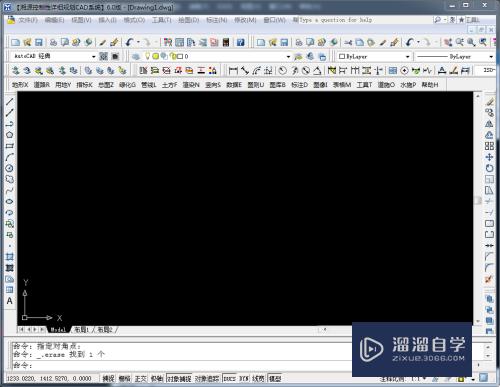500x387 pixels.
Task: Select the Line draw tool
Action: coord(9,102)
